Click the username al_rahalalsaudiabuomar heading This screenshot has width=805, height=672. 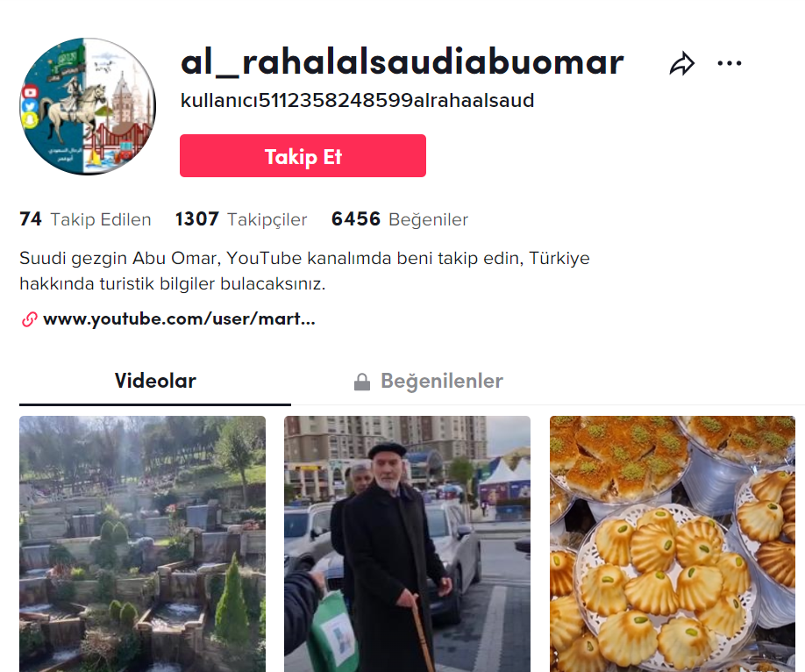[x=402, y=62]
